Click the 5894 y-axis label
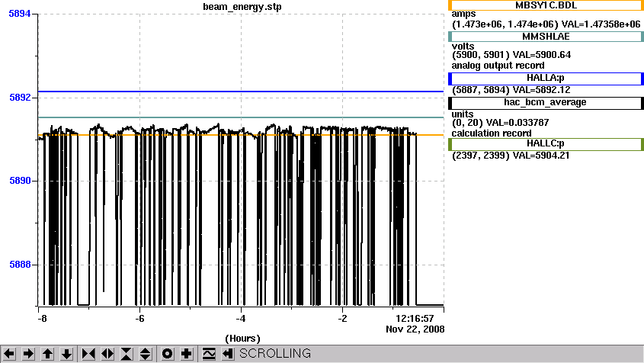 (x=20, y=14)
